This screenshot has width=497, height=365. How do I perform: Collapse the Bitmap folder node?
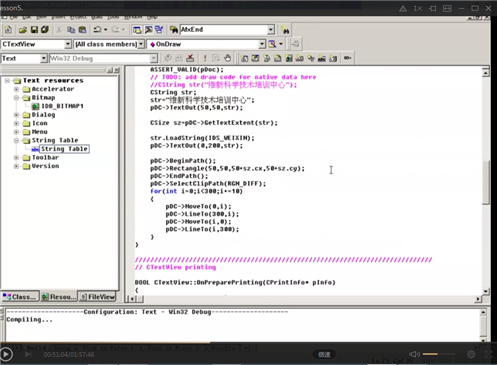[16, 98]
